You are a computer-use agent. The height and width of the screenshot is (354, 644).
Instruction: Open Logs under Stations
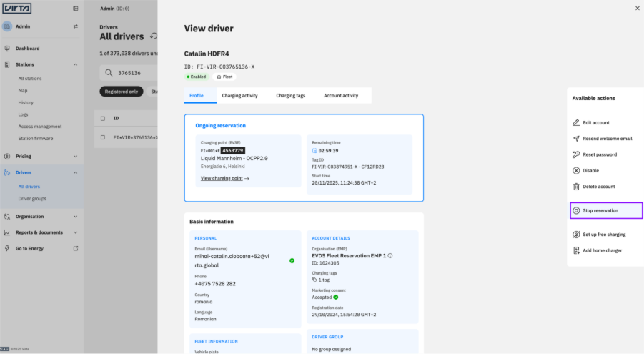click(x=23, y=114)
